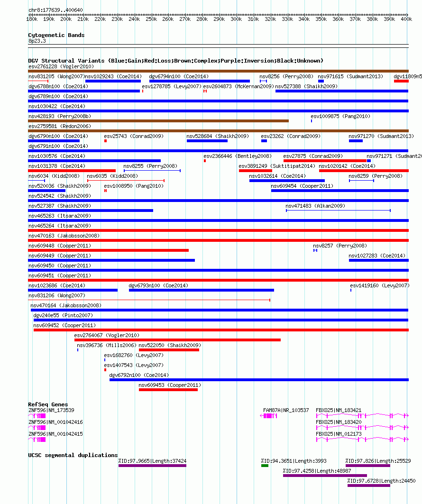Click nsv1031378 (Coe2014) red variant label

coord(57,166)
